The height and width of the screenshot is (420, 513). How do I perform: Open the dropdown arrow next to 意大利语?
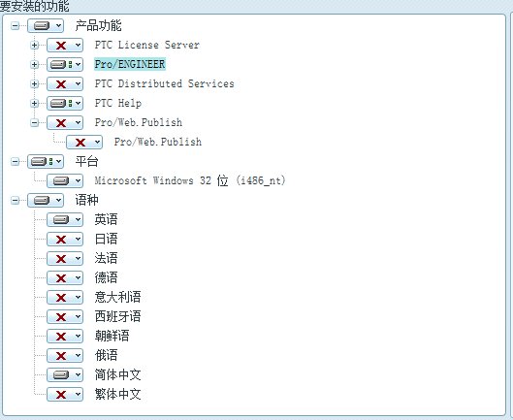[78, 297]
